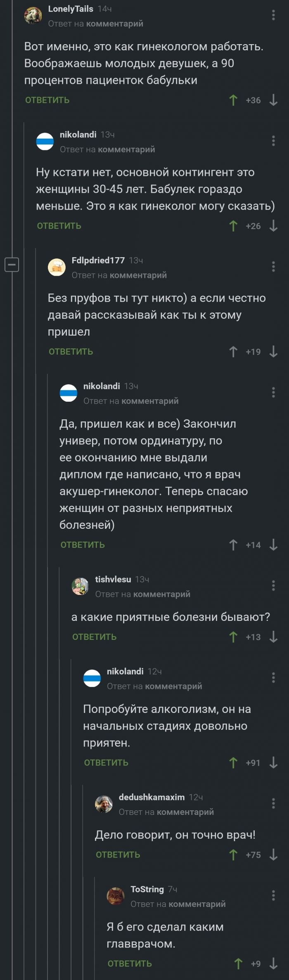Screen dimensions: 289x980
Task: Click ToString's cat avatar
Action: point(116,896)
